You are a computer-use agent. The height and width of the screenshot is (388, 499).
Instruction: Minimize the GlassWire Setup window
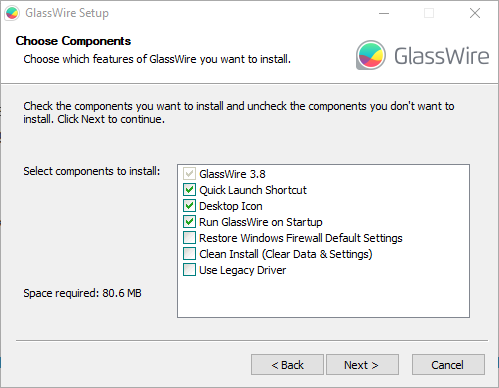(x=384, y=13)
